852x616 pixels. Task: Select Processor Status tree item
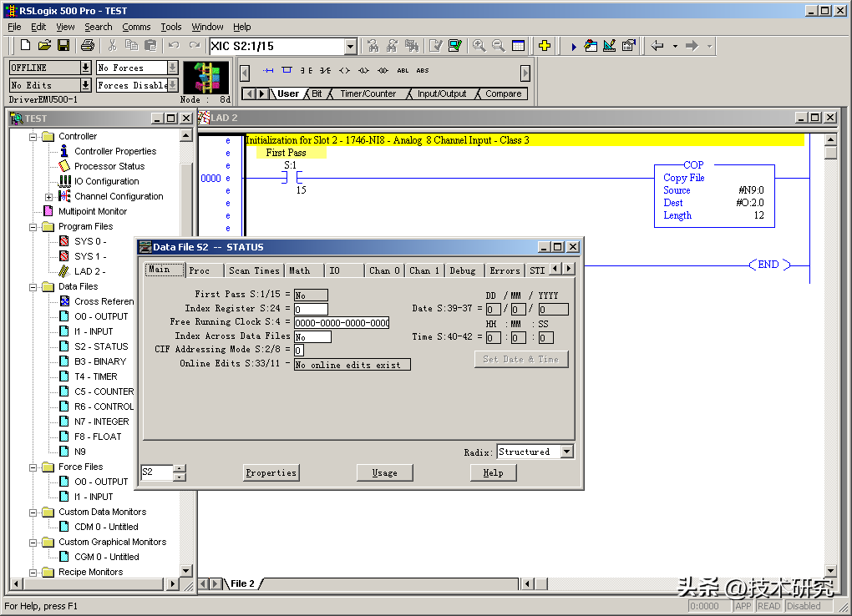tap(109, 166)
